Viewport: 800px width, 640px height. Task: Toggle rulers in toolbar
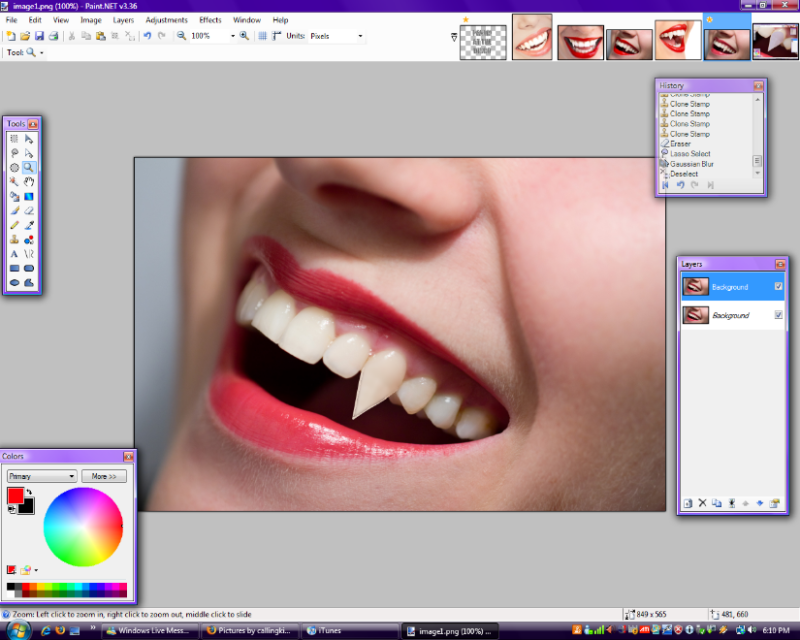click(277, 36)
